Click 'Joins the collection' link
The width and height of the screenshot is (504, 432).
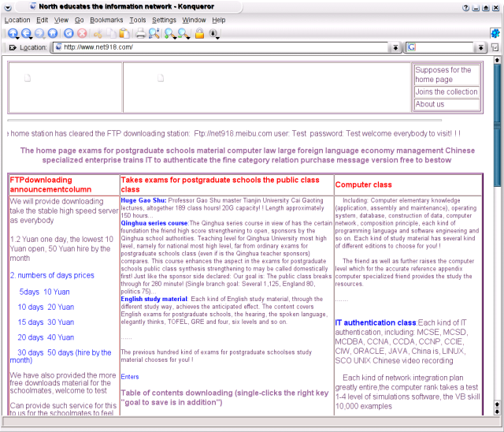[x=447, y=91]
